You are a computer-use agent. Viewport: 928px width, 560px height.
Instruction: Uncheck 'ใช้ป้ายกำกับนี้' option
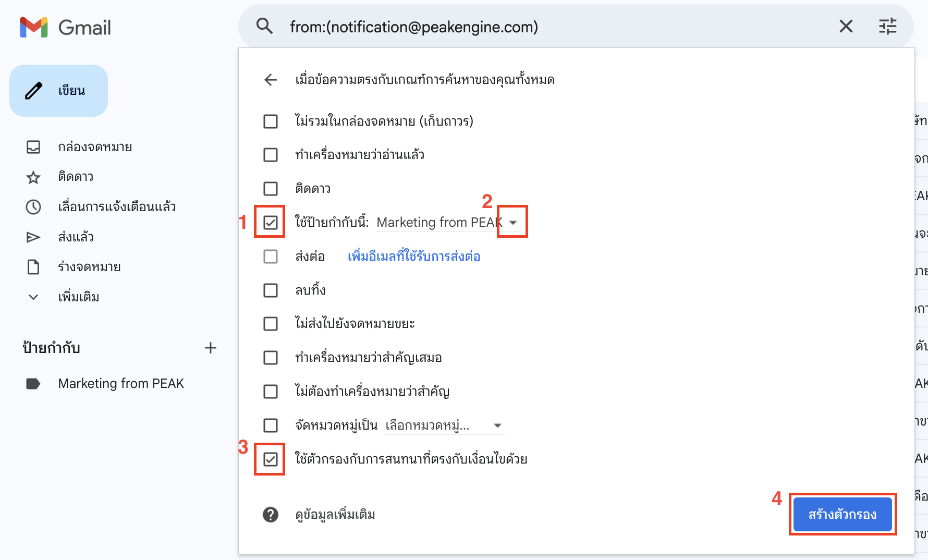point(270,222)
